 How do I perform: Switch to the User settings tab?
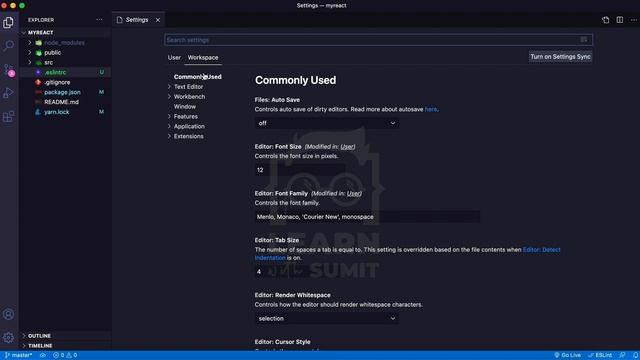(174, 58)
